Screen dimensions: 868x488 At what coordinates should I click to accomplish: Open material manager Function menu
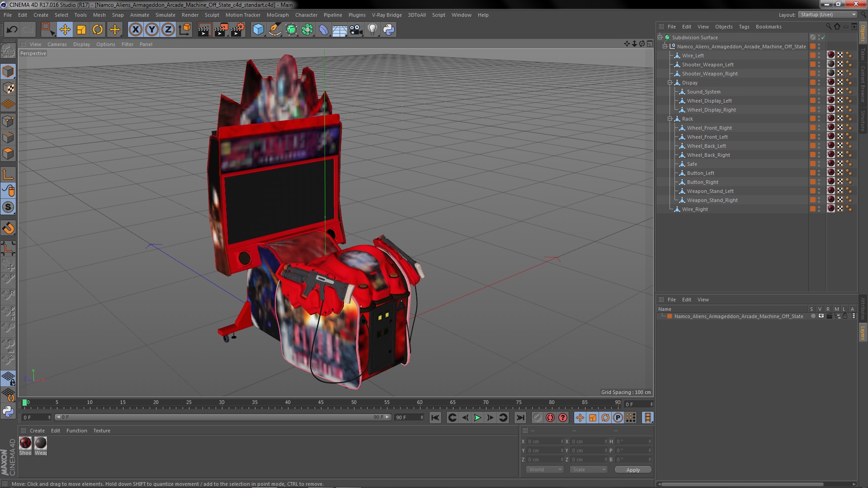(x=76, y=431)
